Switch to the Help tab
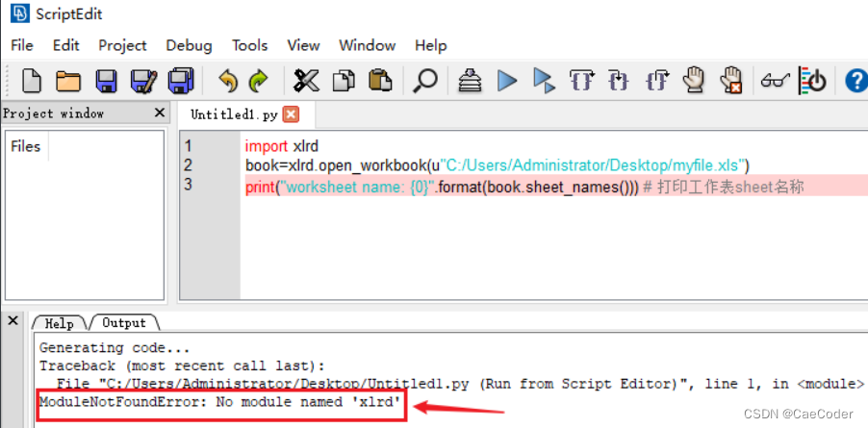 tap(59, 323)
